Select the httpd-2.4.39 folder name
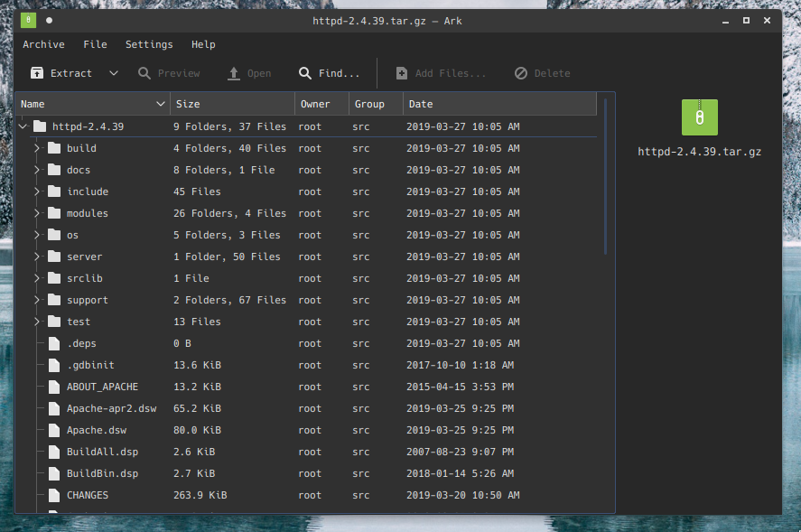 88,126
